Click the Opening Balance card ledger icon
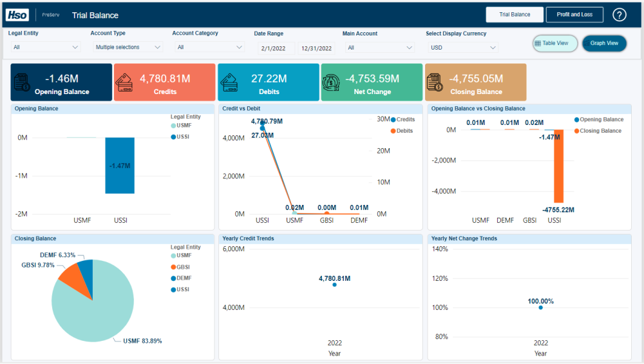 [22, 82]
